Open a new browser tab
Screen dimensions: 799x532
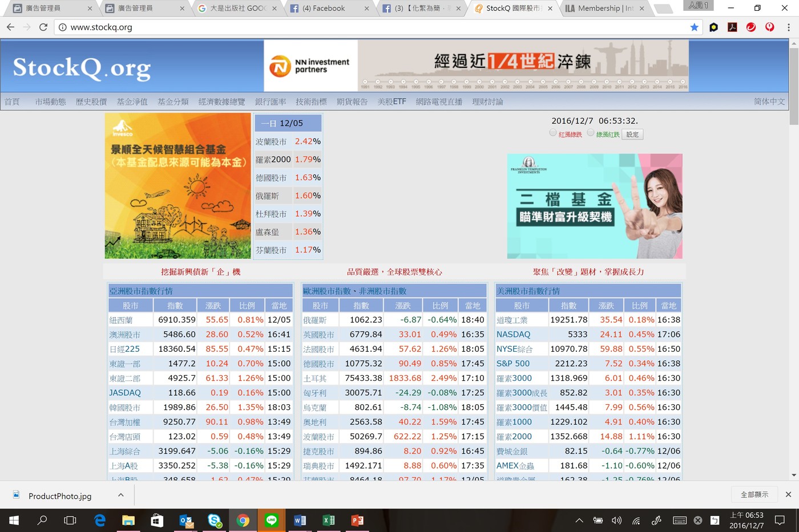pos(663,9)
